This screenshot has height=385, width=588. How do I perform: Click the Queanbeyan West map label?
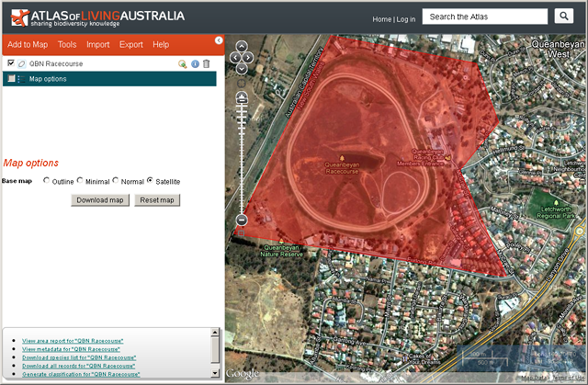click(x=558, y=49)
